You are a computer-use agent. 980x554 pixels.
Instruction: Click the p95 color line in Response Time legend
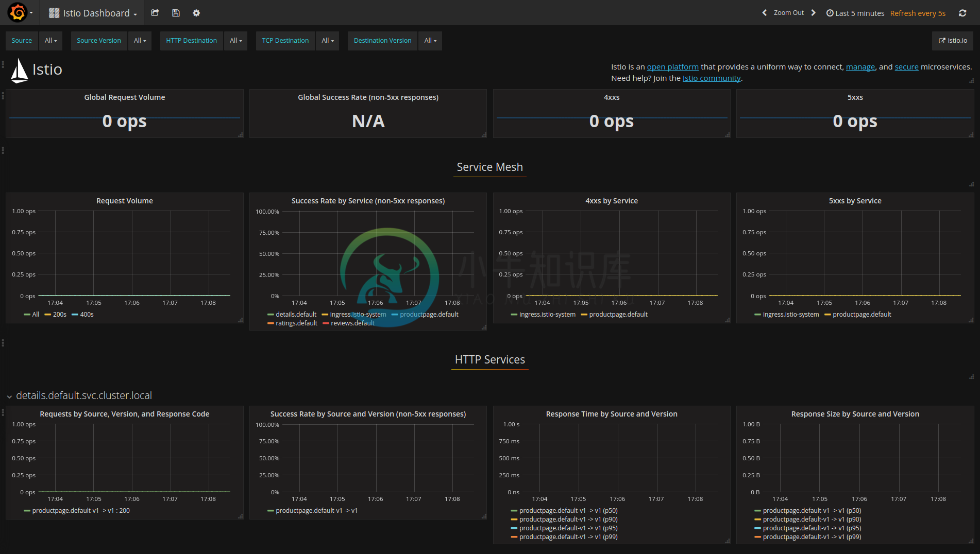[514, 528]
